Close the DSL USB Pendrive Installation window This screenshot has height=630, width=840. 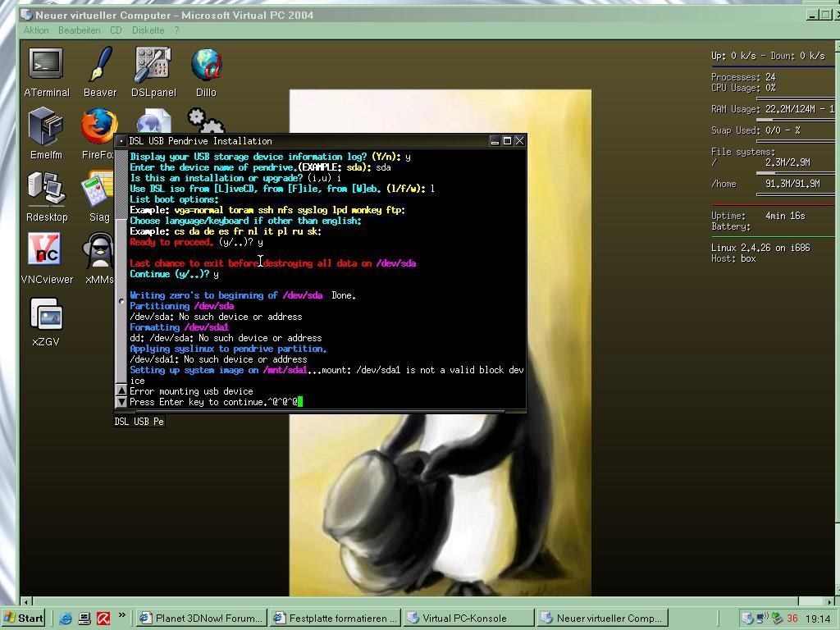coord(519,141)
